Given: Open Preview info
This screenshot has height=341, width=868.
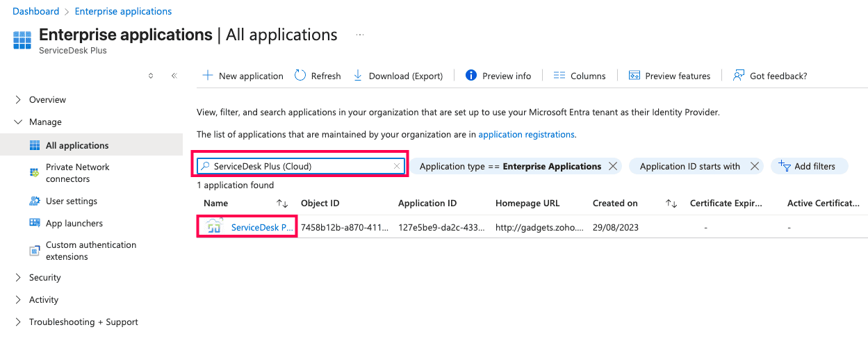Looking at the screenshot, I should point(498,76).
